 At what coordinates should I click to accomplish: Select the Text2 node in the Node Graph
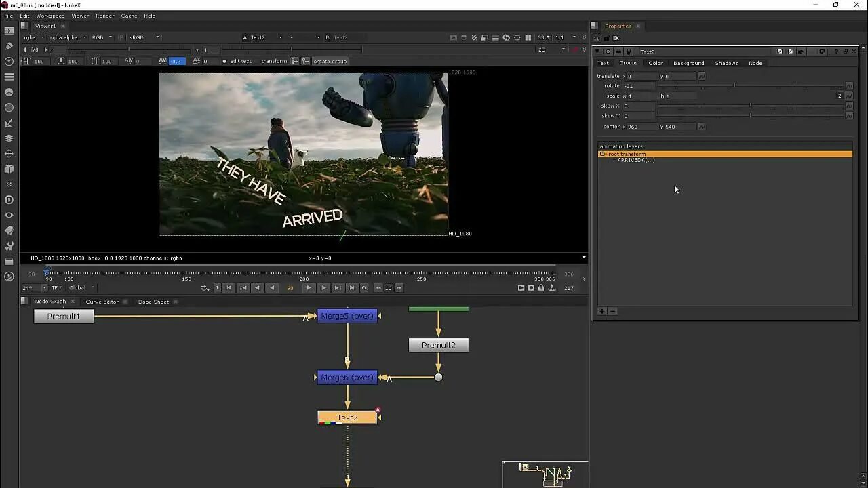[347, 418]
